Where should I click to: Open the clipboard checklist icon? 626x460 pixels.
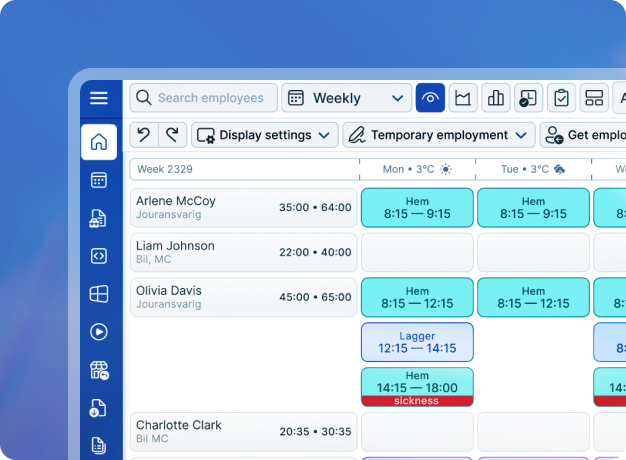561,98
